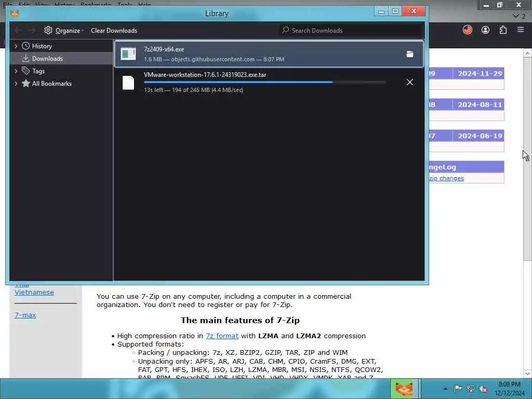Click the orange pie-chart icon in the browser toolbar
Screen dimensions: 532x399
tap(468, 30)
